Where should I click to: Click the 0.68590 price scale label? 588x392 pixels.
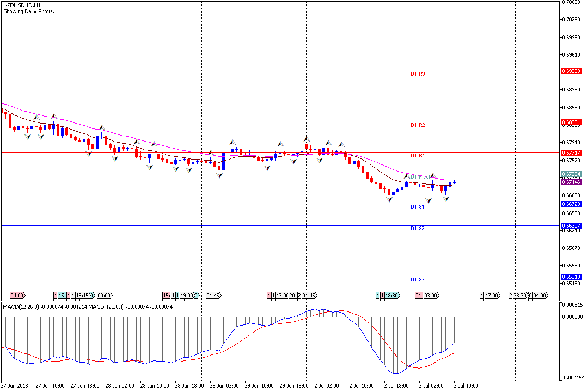click(x=572, y=108)
